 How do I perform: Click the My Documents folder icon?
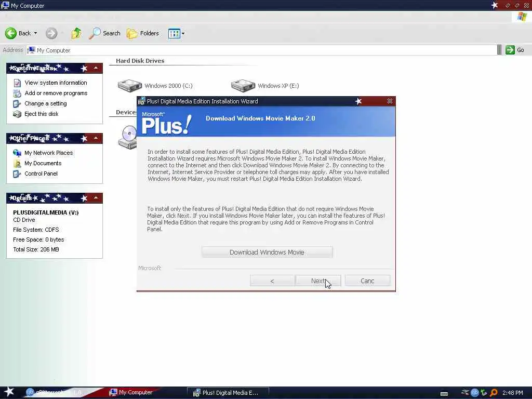pos(17,164)
